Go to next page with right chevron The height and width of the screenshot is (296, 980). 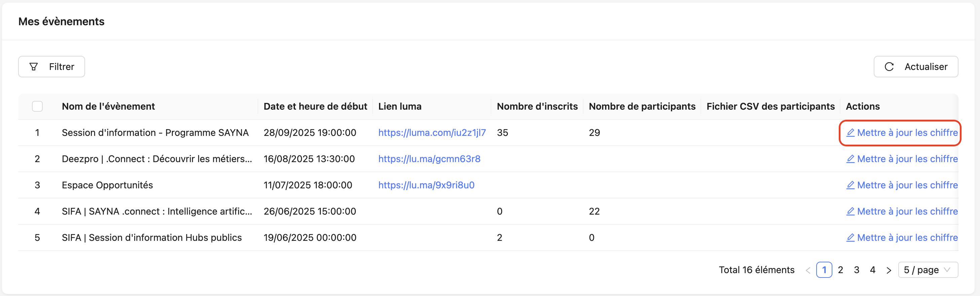889,270
